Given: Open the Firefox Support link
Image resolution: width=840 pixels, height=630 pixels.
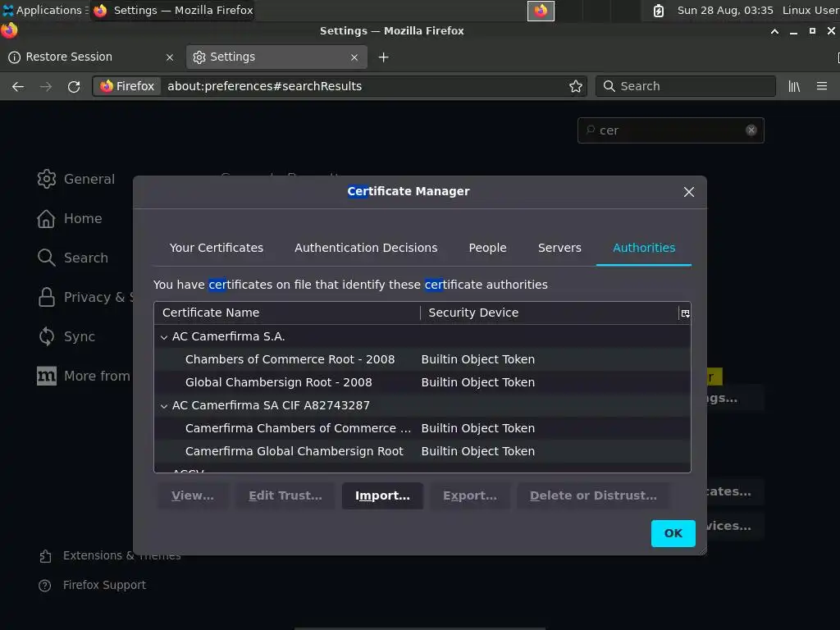Looking at the screenshot, I should [93, 585].
